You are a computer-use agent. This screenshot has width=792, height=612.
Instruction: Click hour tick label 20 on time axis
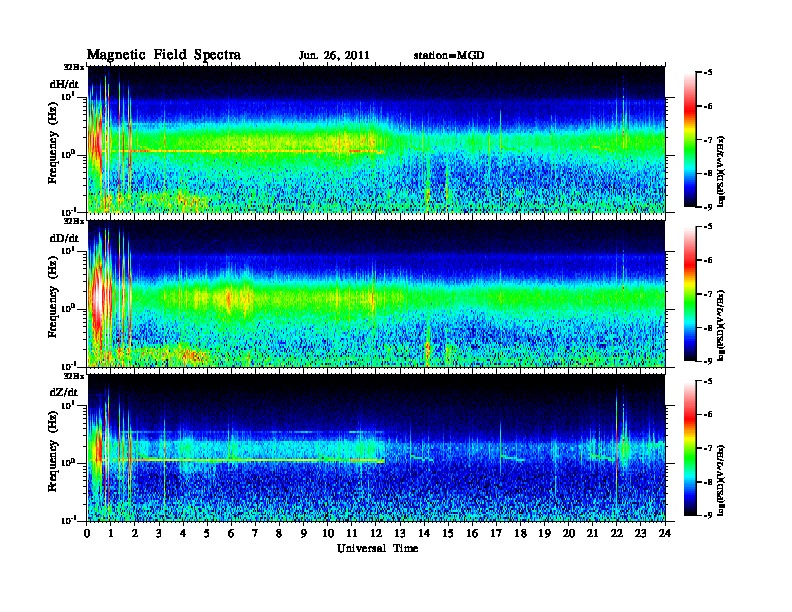(569, 534)
